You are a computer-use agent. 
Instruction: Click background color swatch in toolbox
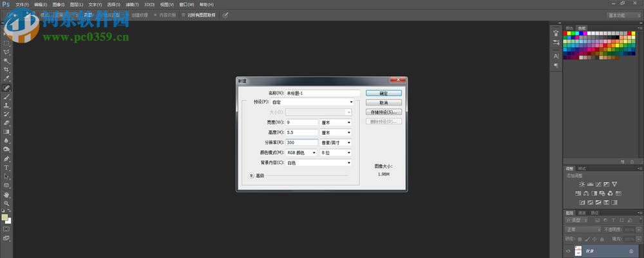pyautogui.click(x=8, y=221)
